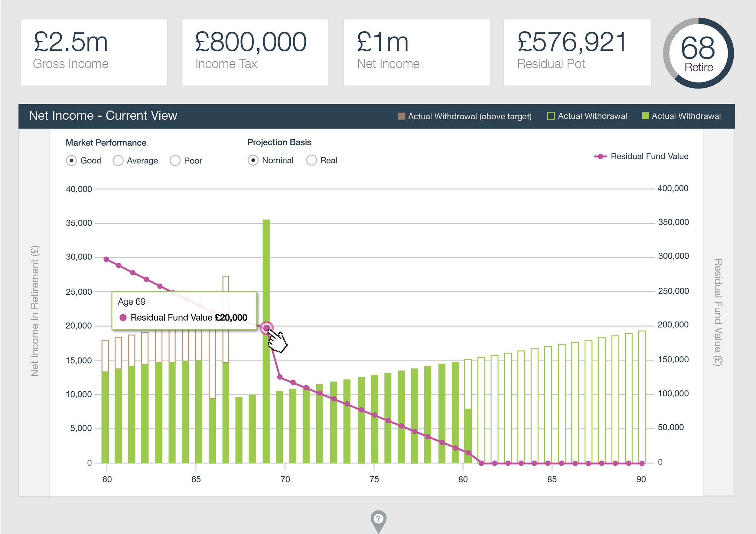Click the Net Income - Current View header

103,115
